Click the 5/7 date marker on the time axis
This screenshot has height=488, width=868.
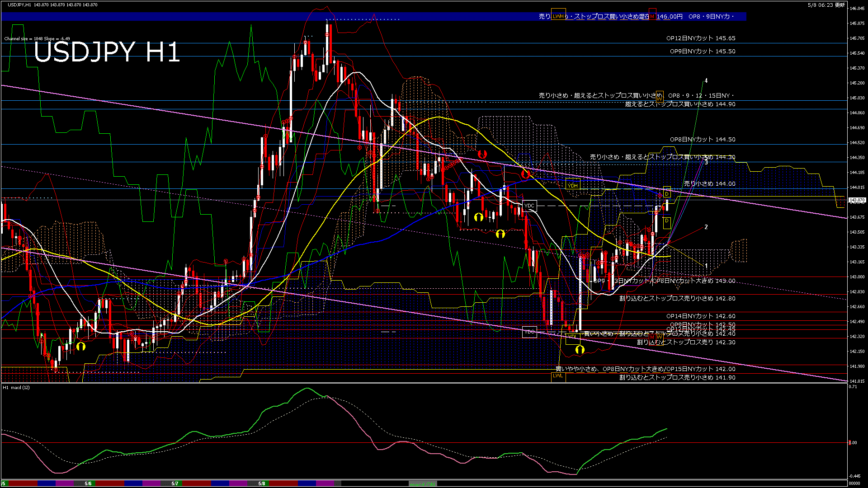[x=175, y=483]
